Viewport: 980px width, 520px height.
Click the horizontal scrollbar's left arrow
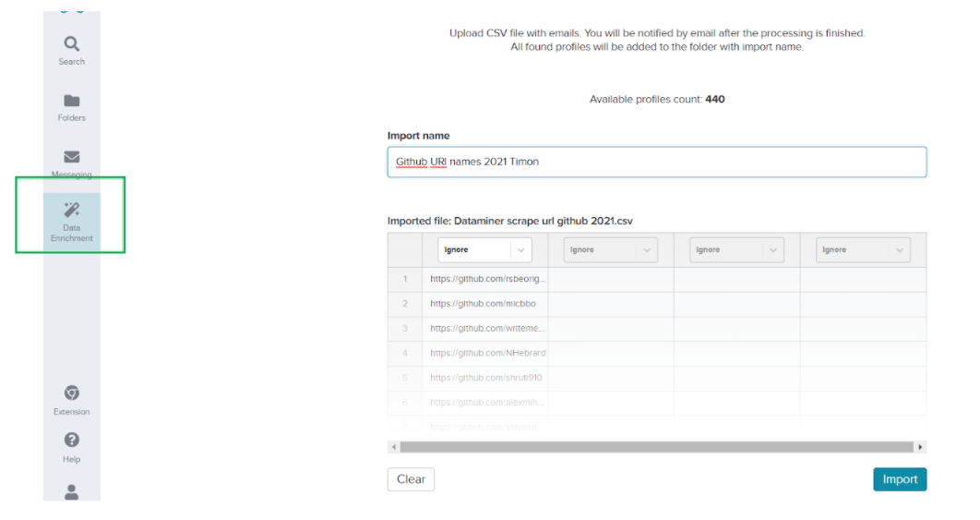(394, 447)
